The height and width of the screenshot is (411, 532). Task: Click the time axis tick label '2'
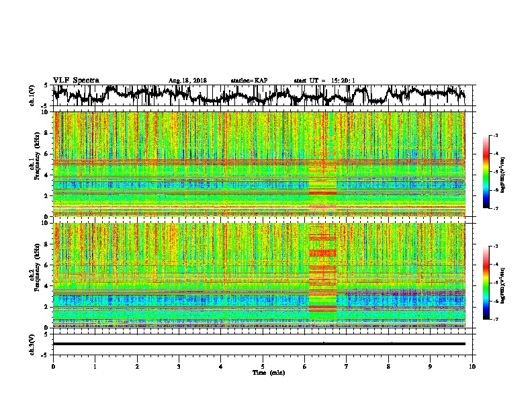(137, 367)
